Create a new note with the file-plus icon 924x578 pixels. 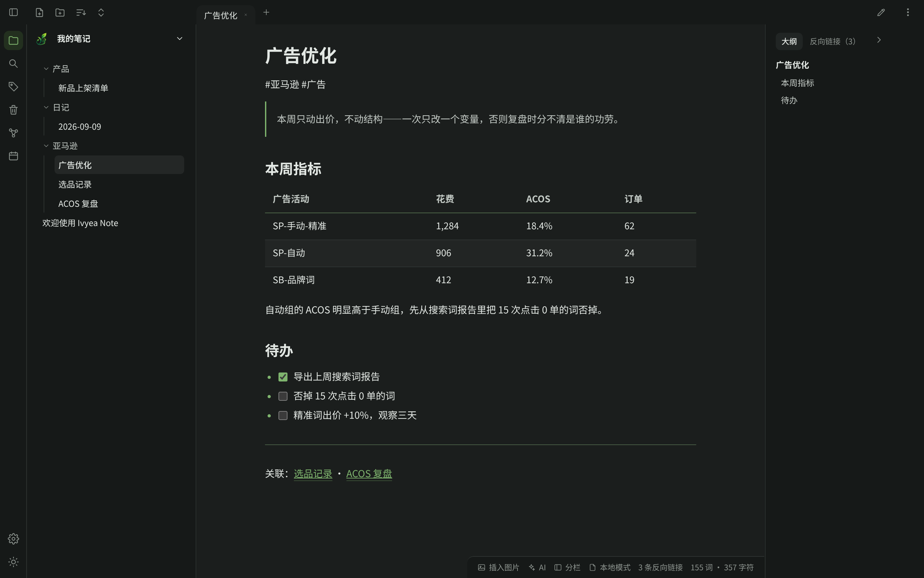(x=39, y=13)
